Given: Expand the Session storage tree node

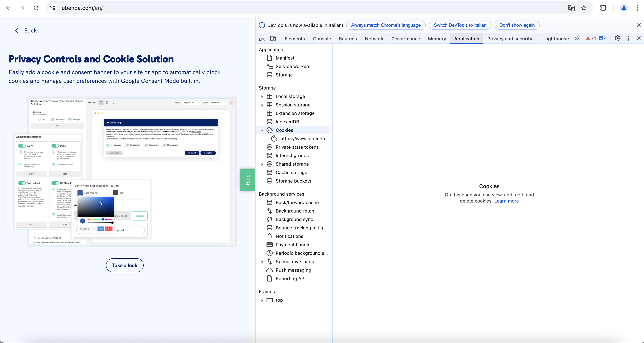Looking at the screenshot, I should click(x=262, y=105).
